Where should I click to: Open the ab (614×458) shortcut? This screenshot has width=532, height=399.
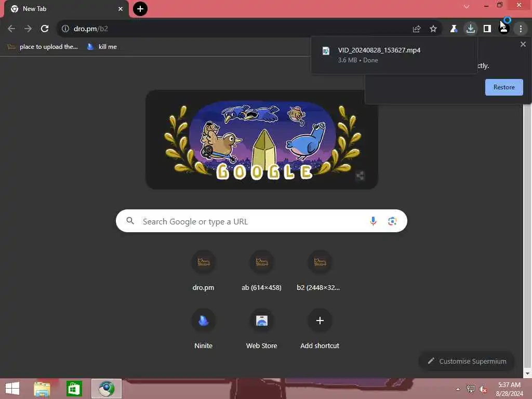point(262,271)
